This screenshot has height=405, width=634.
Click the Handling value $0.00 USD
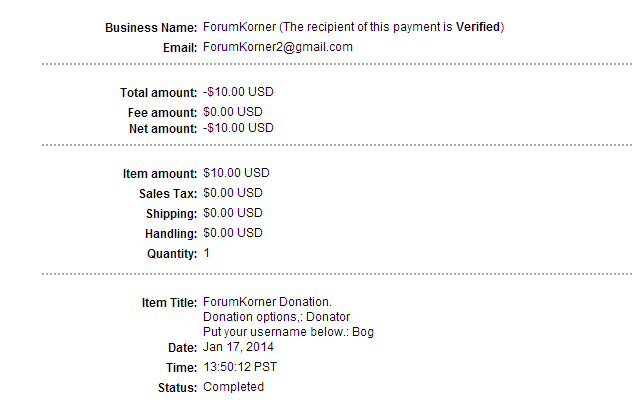coord(232,233)
